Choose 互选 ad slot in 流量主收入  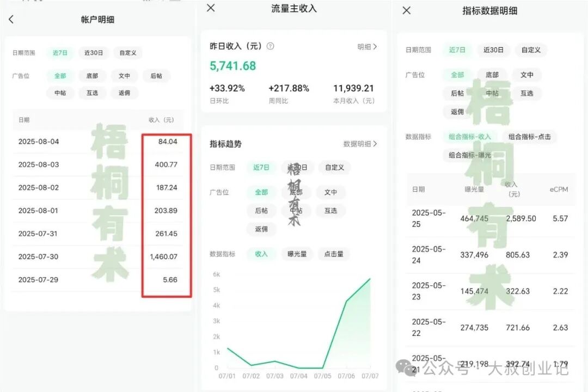click(330, 211)
